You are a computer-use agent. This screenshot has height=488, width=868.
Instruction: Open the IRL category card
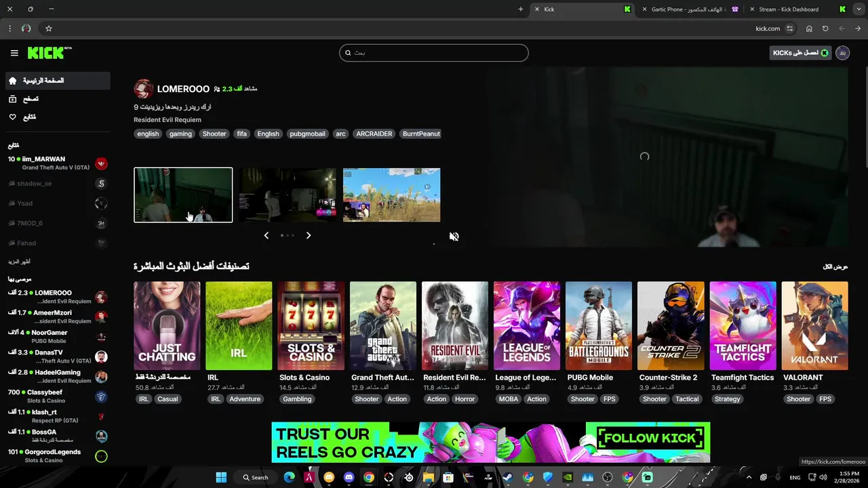pyautogui.click(x=239, y=326)
